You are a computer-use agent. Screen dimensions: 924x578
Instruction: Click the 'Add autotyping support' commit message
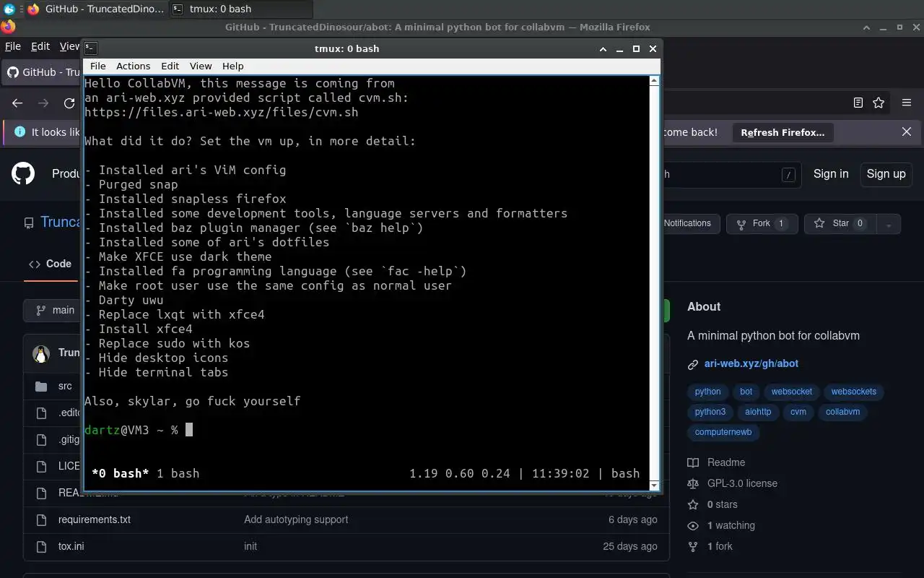click(x=296, y=519)
